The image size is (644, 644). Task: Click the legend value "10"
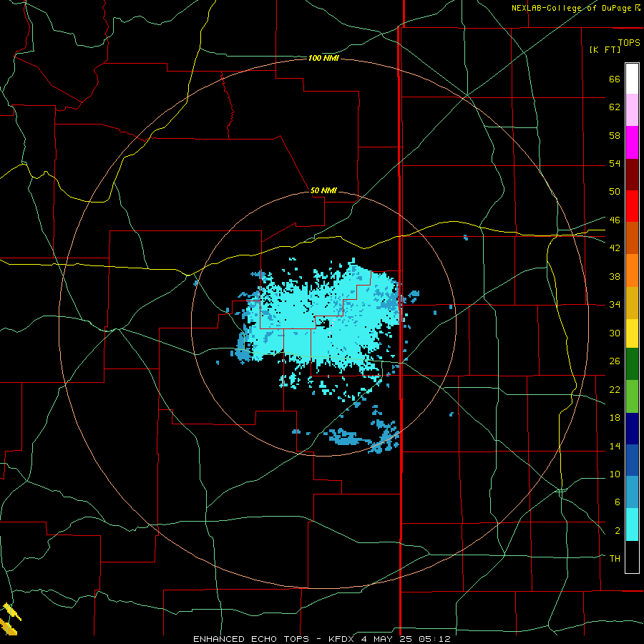(x=615, y=474)
